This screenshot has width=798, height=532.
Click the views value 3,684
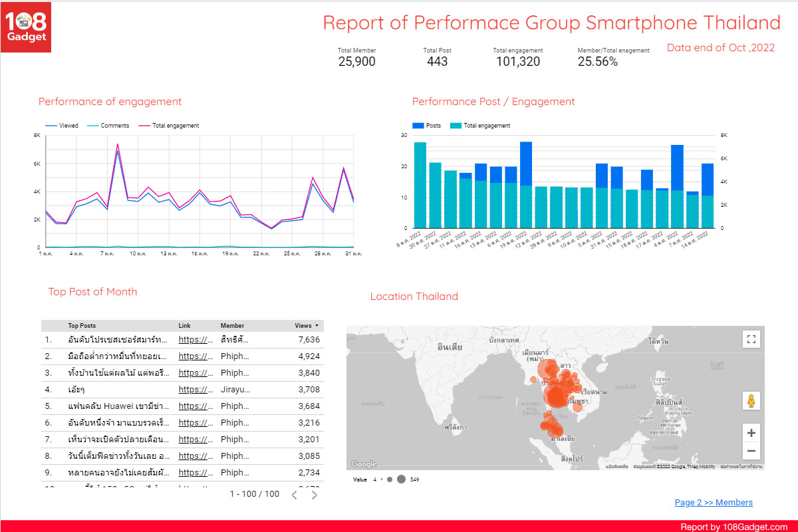(309, 406)
